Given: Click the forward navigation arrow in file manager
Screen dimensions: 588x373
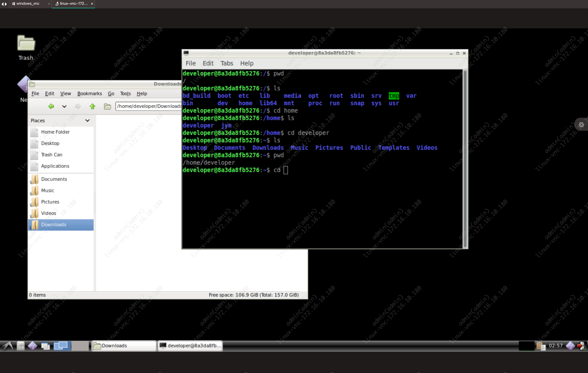Looking at the screenshot, I should (77, 106).
